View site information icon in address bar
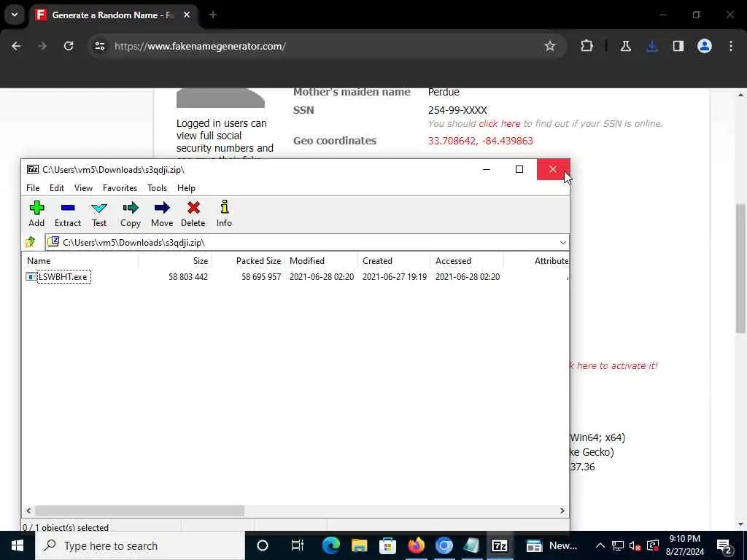 pos(100,46)
